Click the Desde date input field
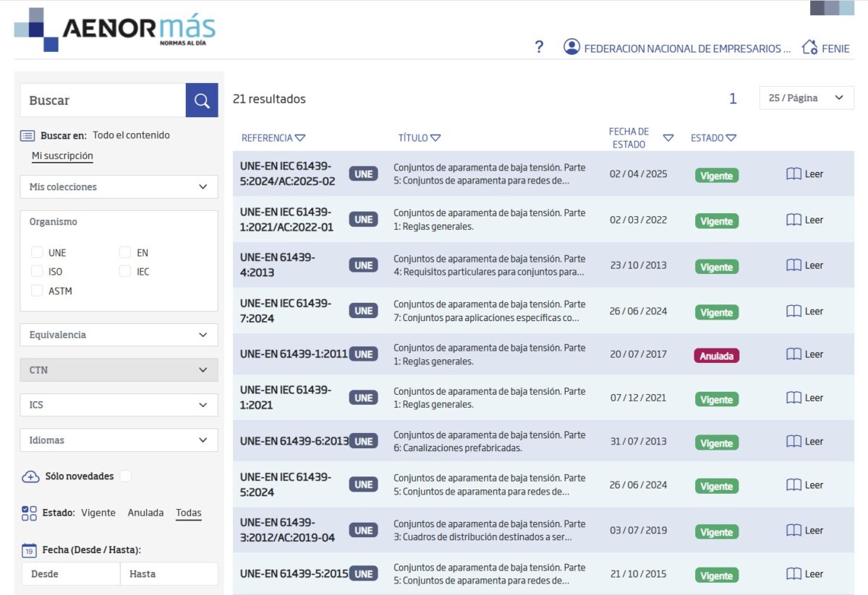Image resolution: width=868 pixels, height=595 pixels. coord(71,574)
